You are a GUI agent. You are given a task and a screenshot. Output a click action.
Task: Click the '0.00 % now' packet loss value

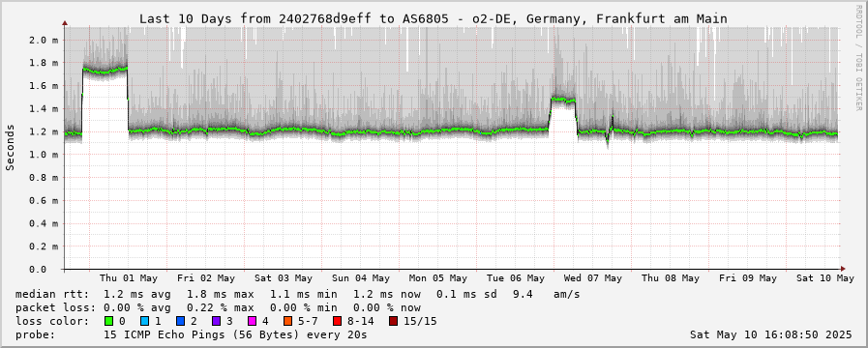pyautogui.click(x=386, y=307)
